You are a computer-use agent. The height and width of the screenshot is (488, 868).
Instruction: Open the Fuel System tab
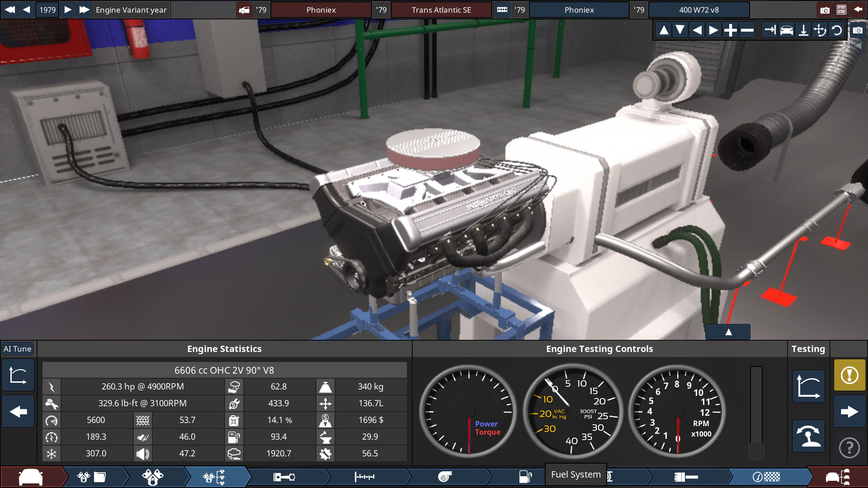[x=525, y=477]
